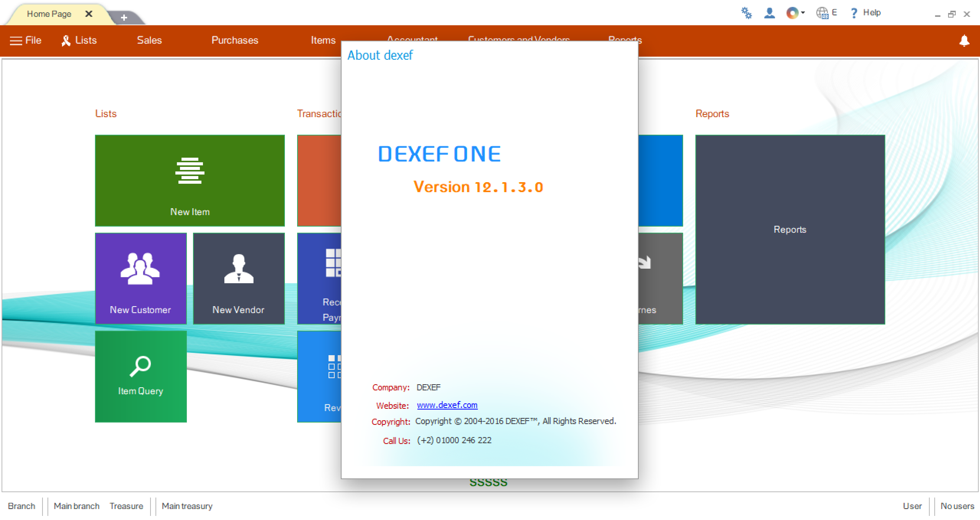Image resolution: width=980 pixels, height=520 pixels.
Task: Open the Items menu
Action: (x=323, y=40)
